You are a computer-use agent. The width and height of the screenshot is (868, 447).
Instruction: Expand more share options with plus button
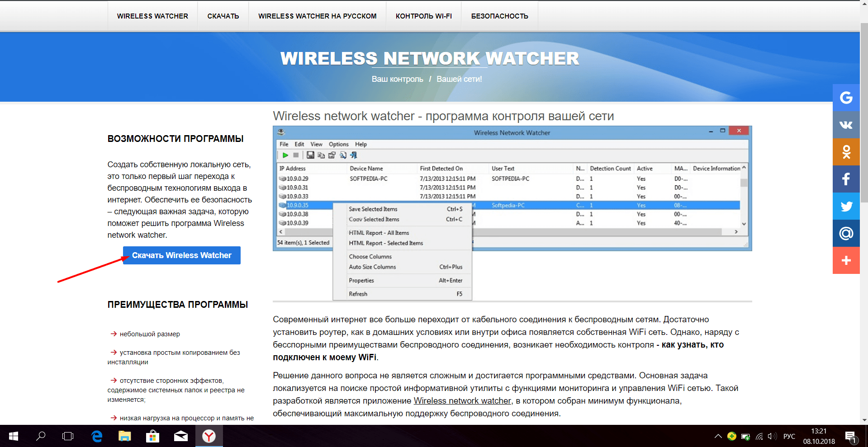(846, 260)
